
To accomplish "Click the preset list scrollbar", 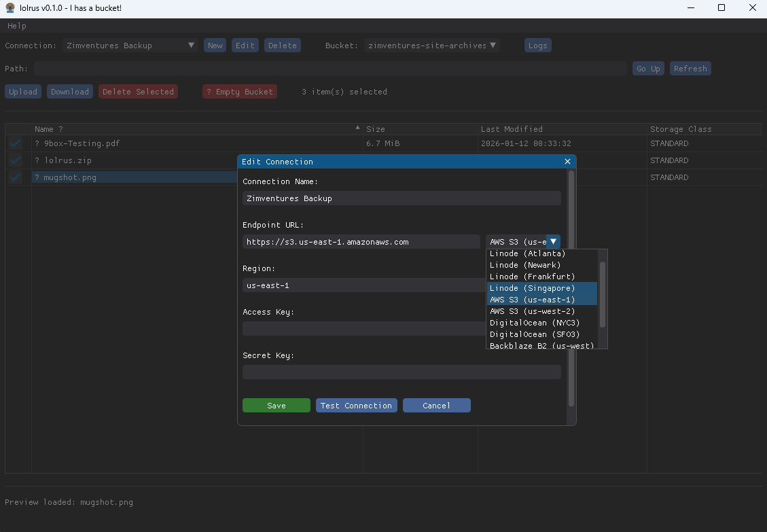I will click(x=602, y=294).
